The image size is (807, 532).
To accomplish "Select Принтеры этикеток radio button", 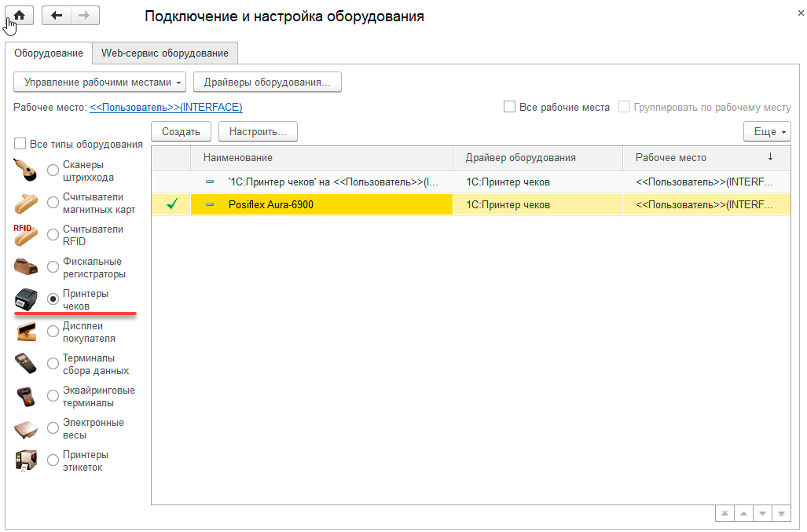I will pyautogui.click(x=53, y=460).
